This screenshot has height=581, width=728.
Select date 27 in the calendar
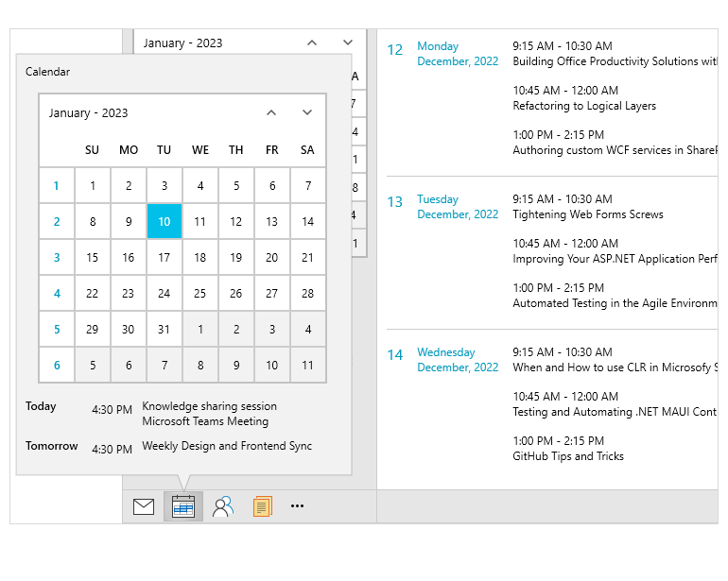[x=272, y=293]
